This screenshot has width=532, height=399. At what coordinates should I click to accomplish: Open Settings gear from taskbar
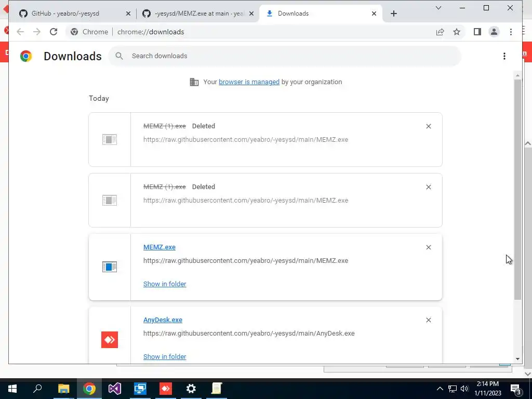(x=191, y=389)
